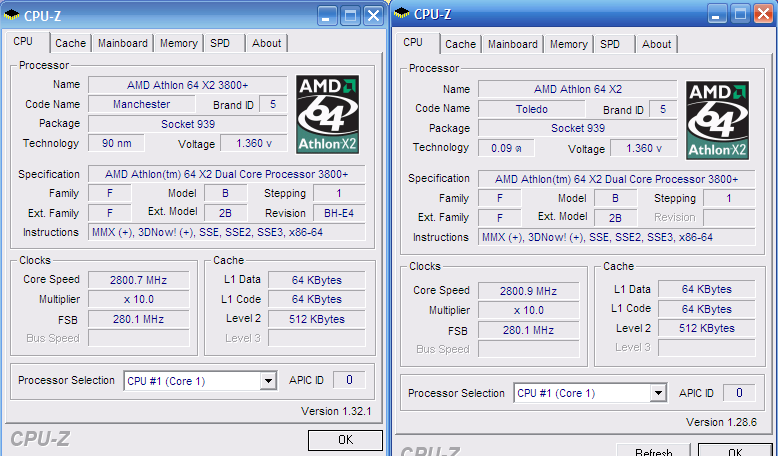Close the right CPU-Z window
Image resolution: width=778 pixels, height=456 pixels.
point(763,14)
